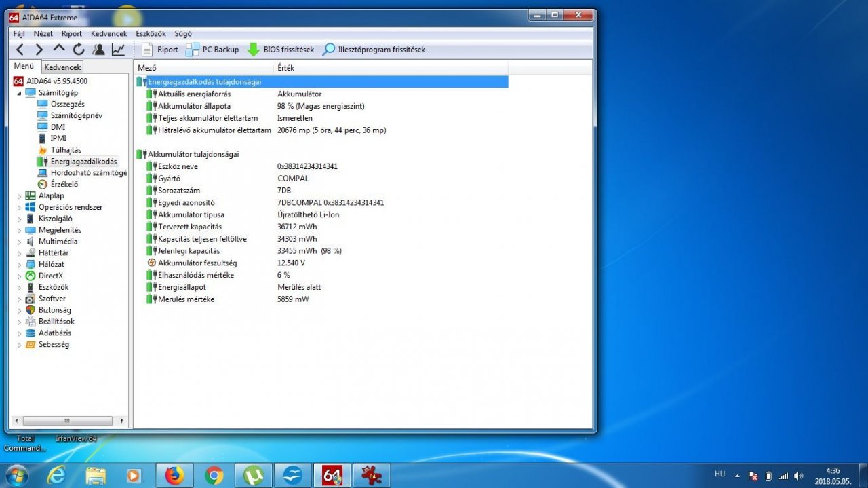This screenshot has width=868, height=488.
Task: Click the Back navigation arrow icon
Action: 20,50
